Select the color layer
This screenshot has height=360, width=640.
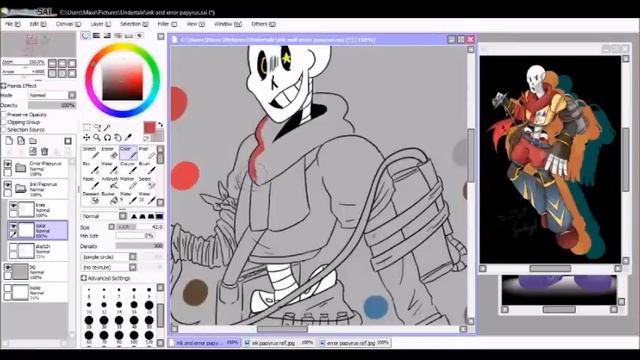point(38,230)
